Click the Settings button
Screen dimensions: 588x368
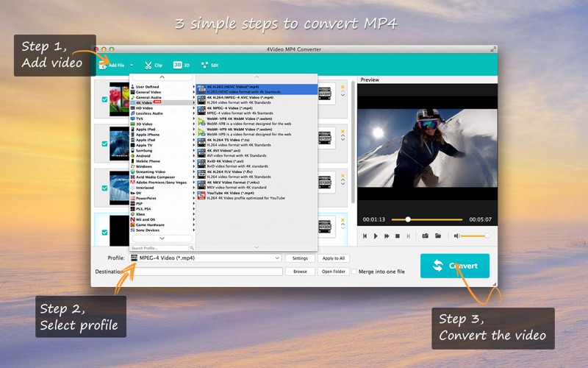pos(300,258)
